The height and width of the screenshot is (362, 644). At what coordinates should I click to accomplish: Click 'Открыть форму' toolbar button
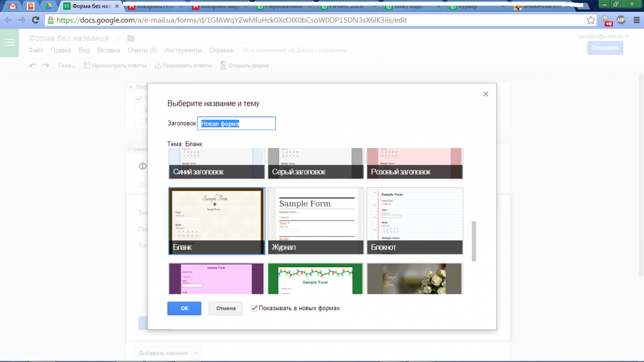point(245,65)
